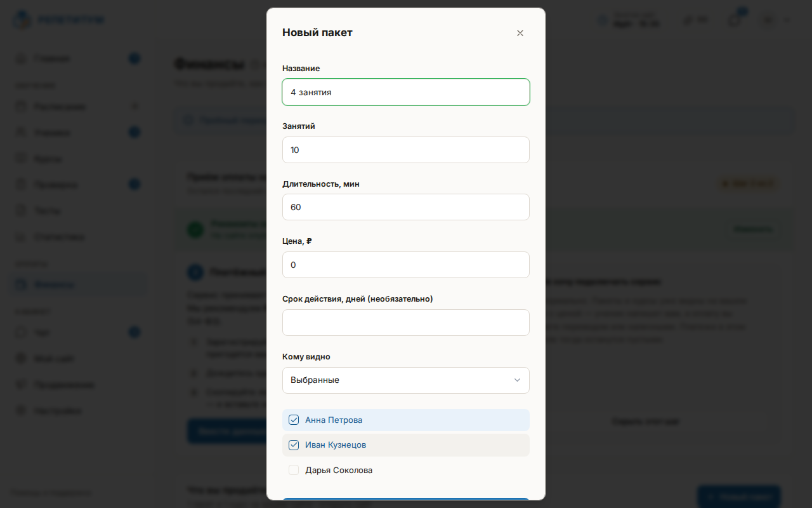Click the empty Срок действия, дней field
This screenshot has height=508, width=812.
click(406, 323)
